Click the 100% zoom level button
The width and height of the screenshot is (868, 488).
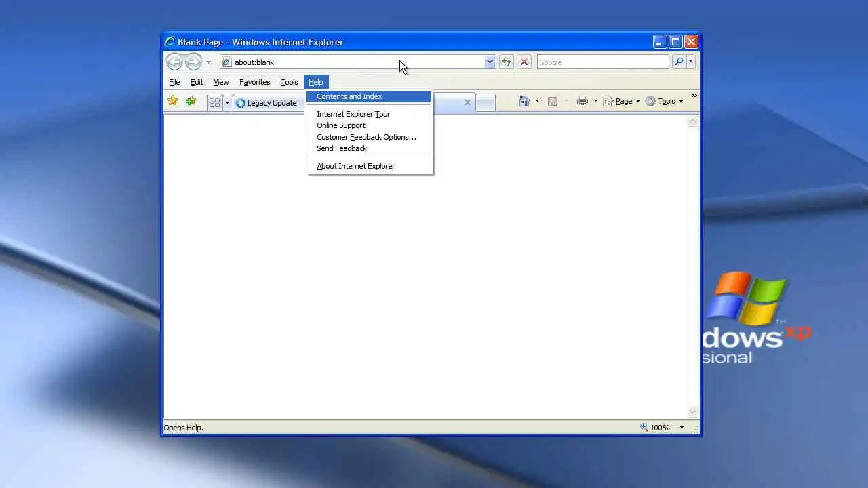pos(655,428)
